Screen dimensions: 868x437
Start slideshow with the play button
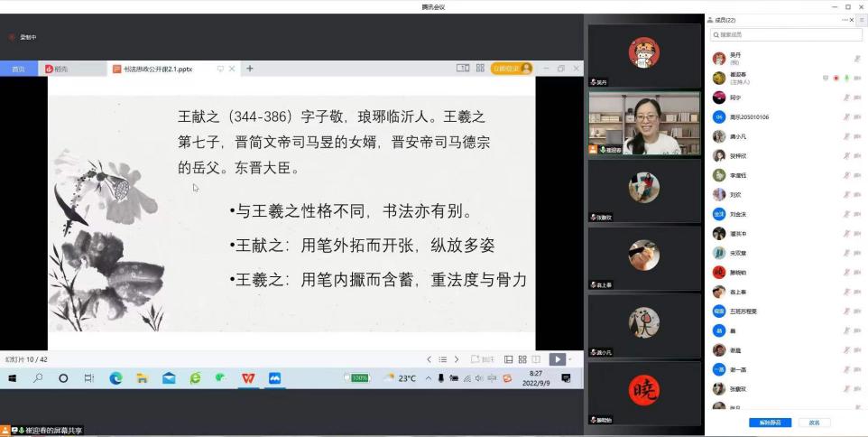click(x=557, y=359)
